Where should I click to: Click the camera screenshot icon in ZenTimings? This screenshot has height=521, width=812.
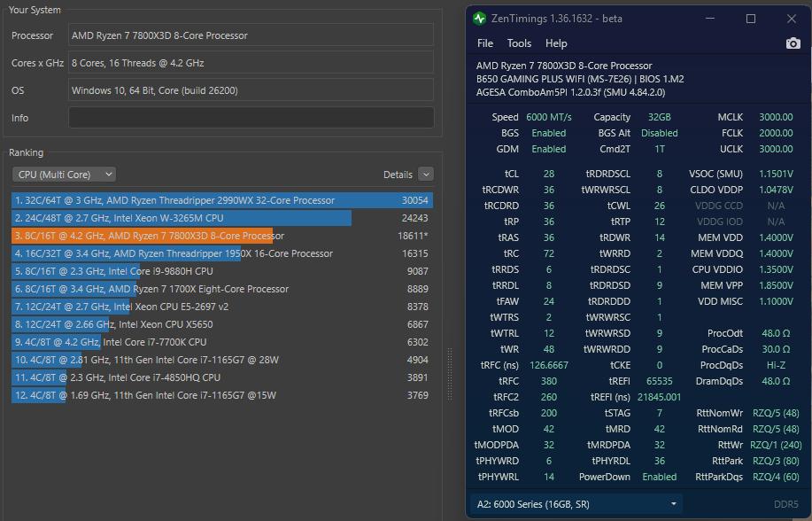coord(793,43)
